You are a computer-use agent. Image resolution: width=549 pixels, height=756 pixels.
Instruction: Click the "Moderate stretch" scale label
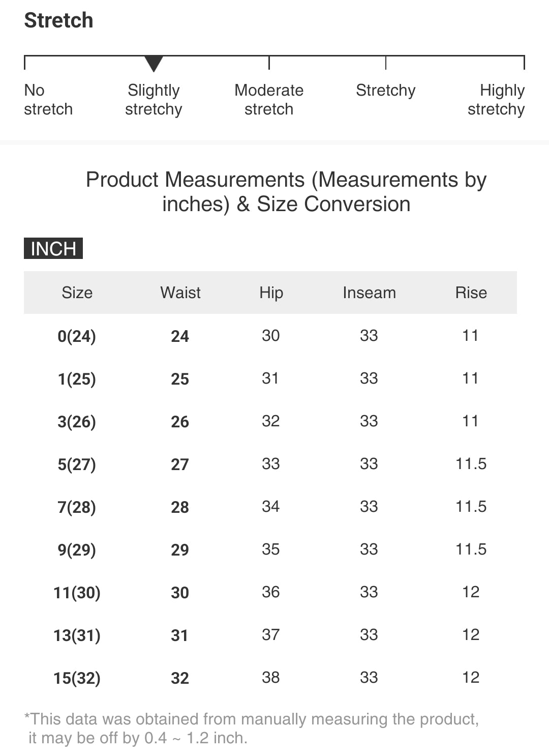click(269, 100)
